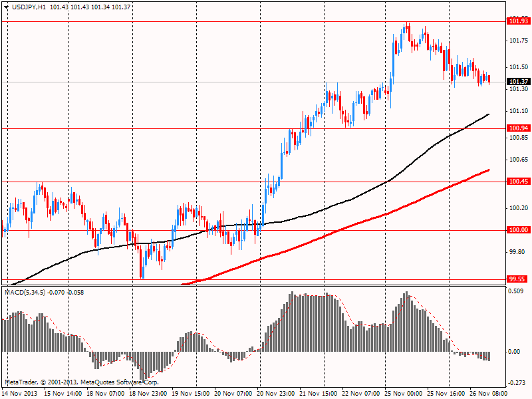This screenshot has width=532, height=399.
Task: Click the USDJPY,H1 chart title text
Action: 29,7
